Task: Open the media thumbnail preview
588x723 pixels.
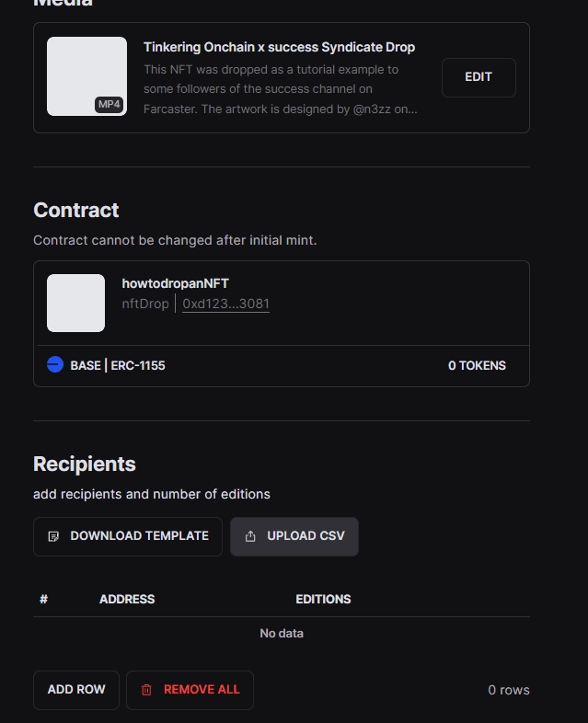Action: [86, 76]
